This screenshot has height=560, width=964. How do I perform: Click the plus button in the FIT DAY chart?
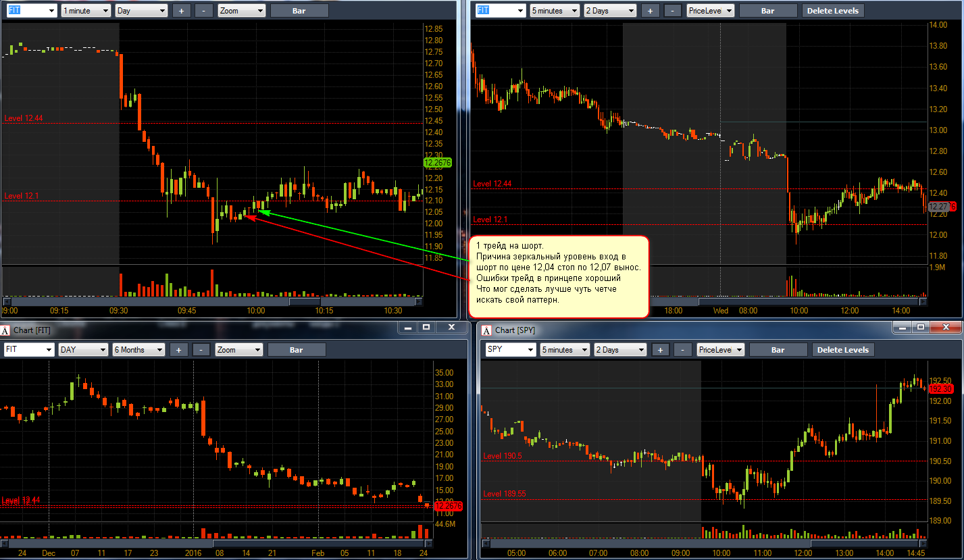tap(178, 350)
